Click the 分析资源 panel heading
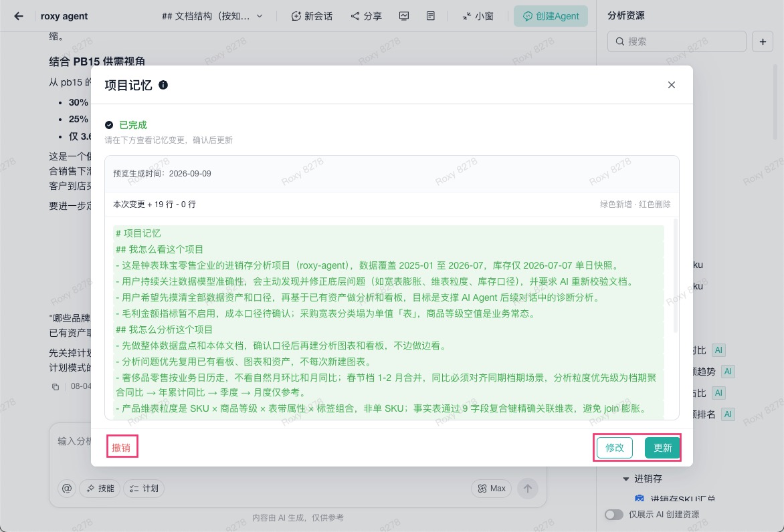Screen dimensions: 784x532 (626, 15)
